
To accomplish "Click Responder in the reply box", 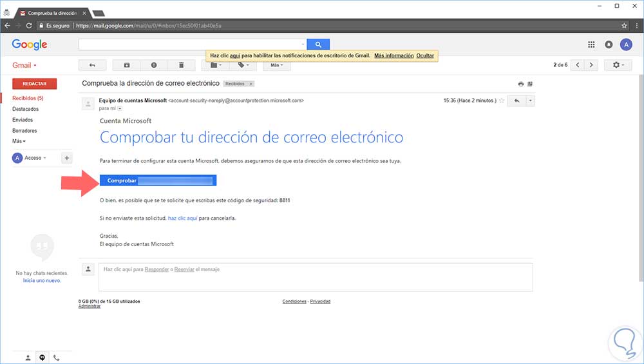I will (156, 269).
